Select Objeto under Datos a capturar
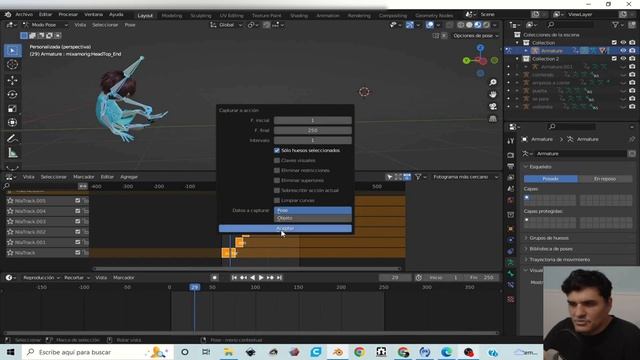 (313, 218)
